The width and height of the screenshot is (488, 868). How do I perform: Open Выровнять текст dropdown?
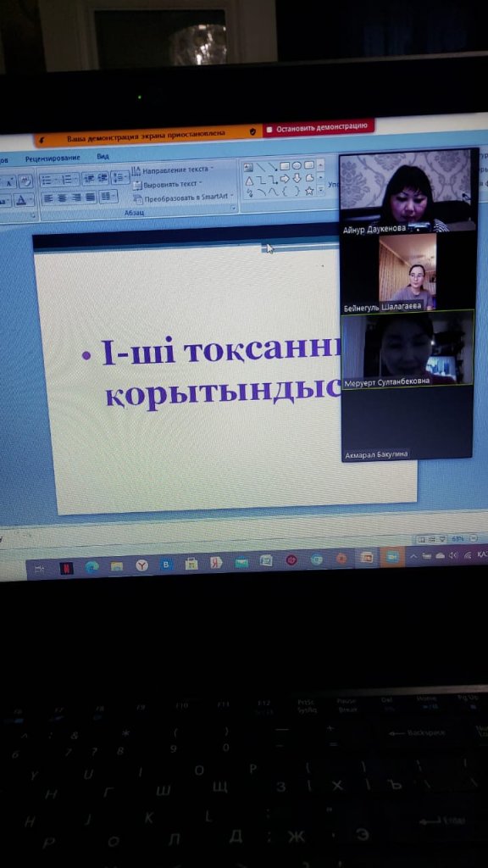click(167, 184)
